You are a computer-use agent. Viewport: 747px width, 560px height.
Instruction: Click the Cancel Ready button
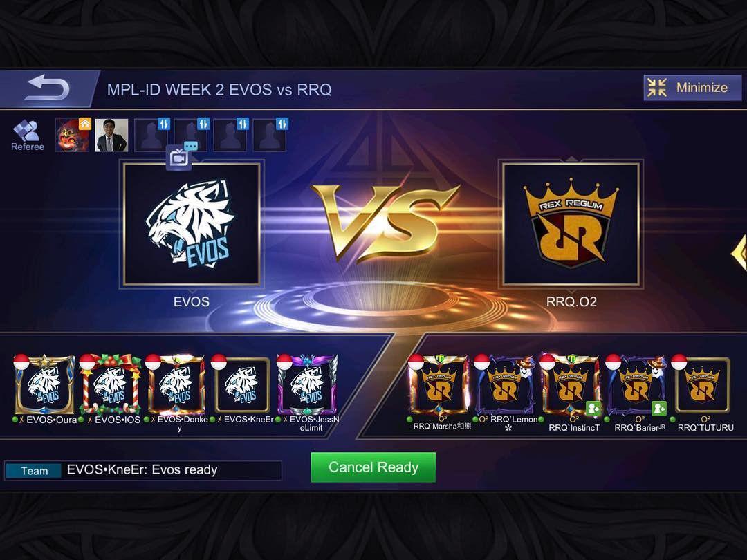pyautogui.click(x=373, y=467)
